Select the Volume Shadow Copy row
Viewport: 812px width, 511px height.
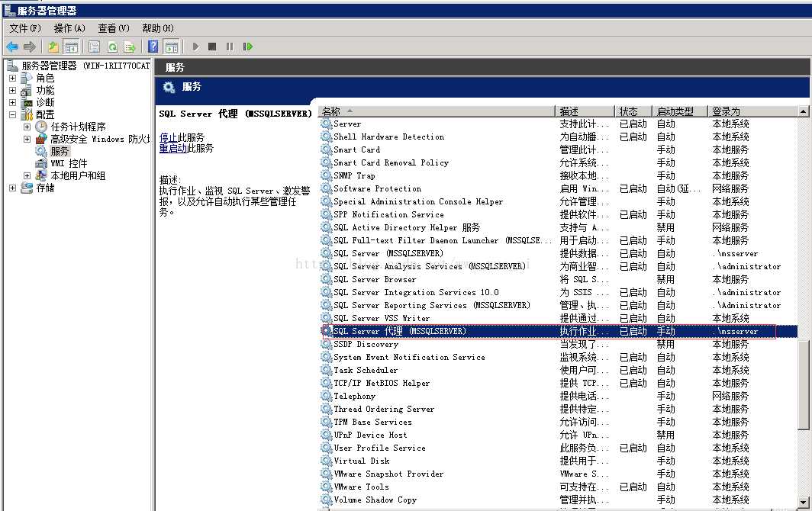pos(559,500)
